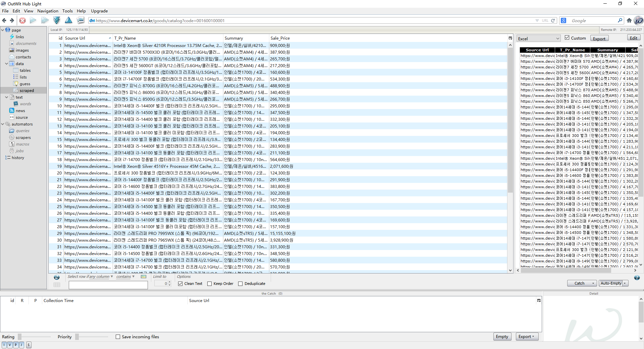
Task: Click the grid table view icon
Action: (57, 285)
